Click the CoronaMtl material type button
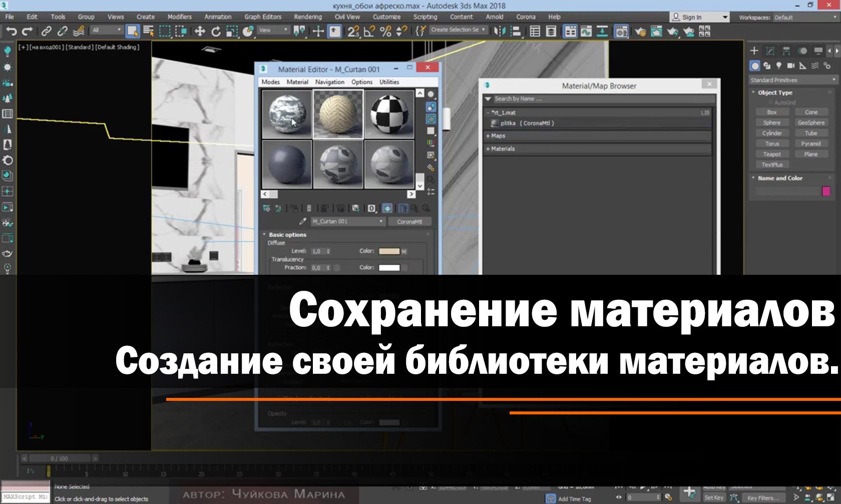Screen dimensions: 841x504 (410, 221)
